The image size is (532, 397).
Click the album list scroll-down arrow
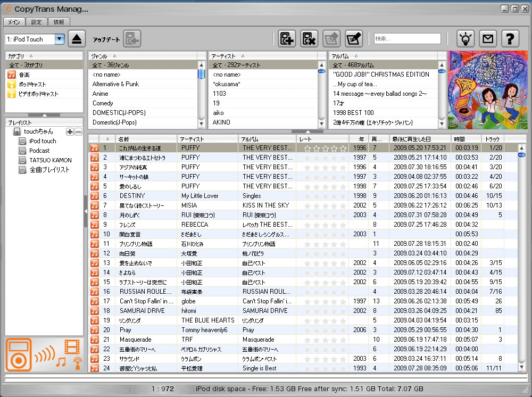(x=442, y=124)
